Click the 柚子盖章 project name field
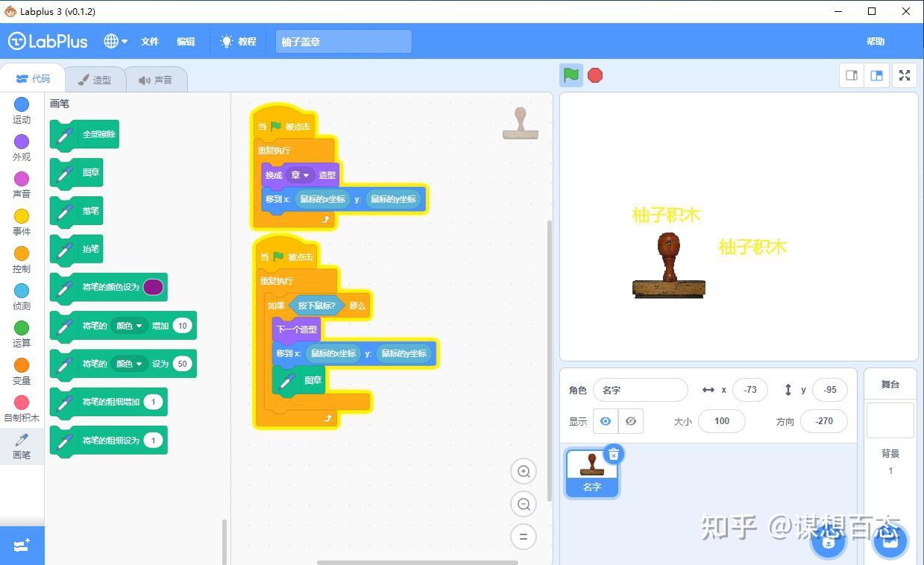This screenshot has width=924, height=565. (343, 41)
